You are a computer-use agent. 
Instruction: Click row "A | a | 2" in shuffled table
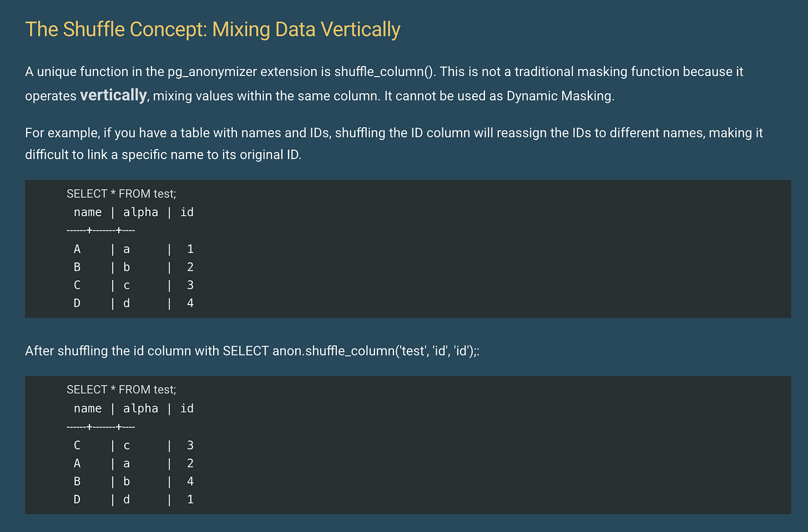133,463
